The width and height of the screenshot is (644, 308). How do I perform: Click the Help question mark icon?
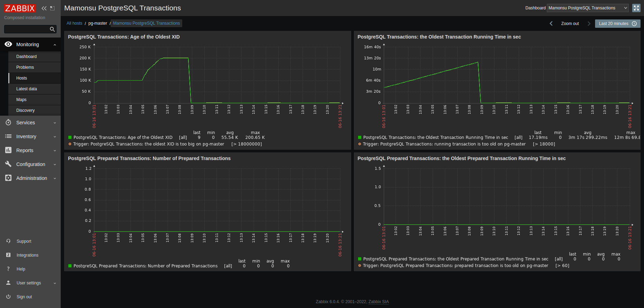pyautogui.click(x=8, y=269)
